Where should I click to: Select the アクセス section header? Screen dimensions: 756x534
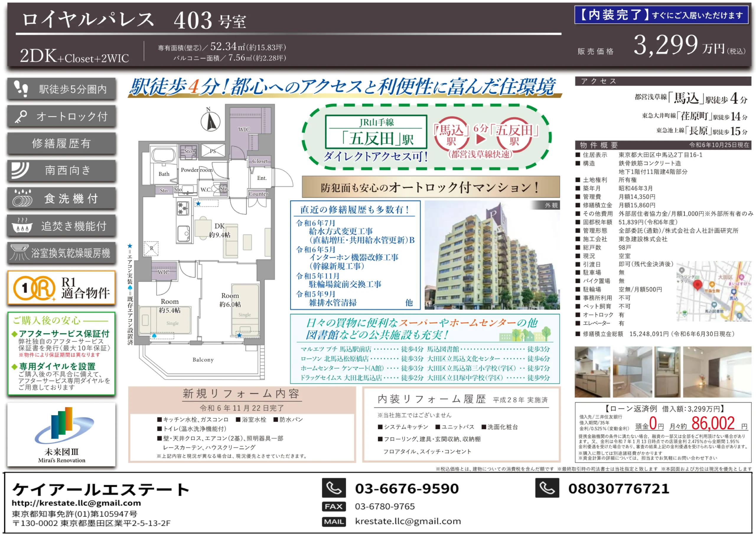coord(663,81)
